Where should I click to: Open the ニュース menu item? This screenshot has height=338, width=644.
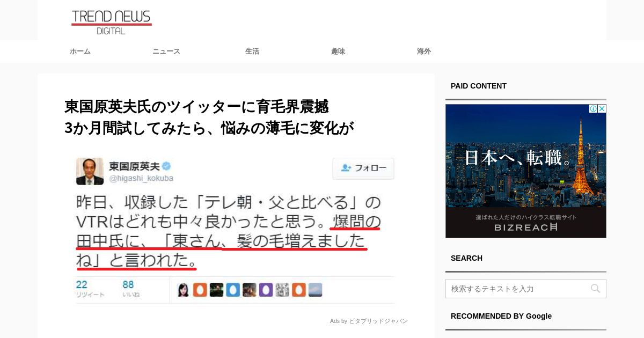tap(166, 52)
